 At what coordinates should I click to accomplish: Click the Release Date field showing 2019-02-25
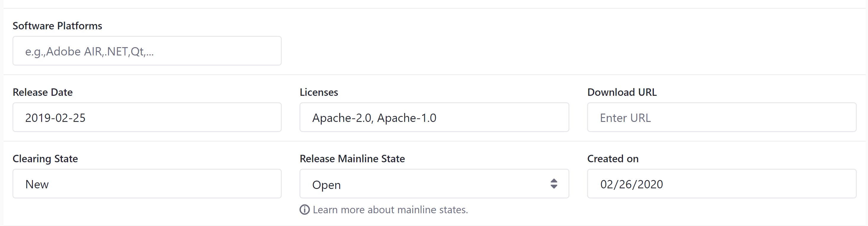[147, 117]
